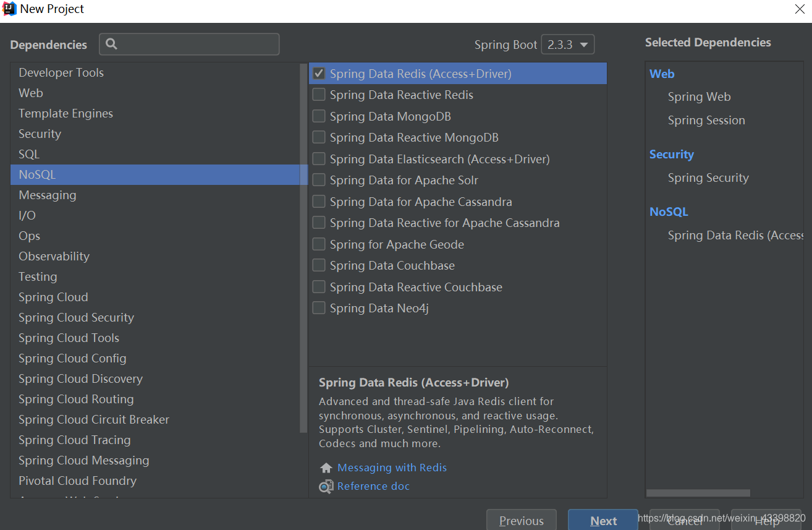
Task: Uncheck Spring Data Redis (Access+Driver)
Action: click(319, 74)
